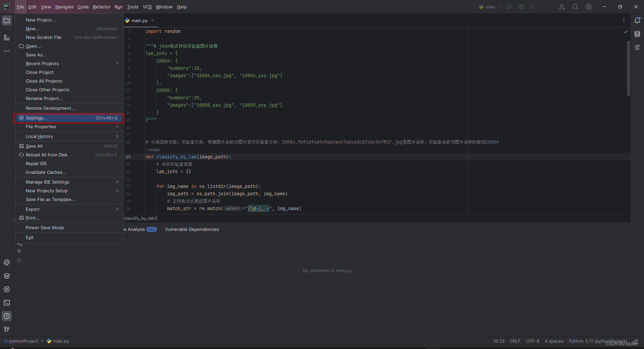Image resolution: width=644 pixels, height=349 pixels.
Task: Open the main branch dropdown
Action: click(489, 7)
